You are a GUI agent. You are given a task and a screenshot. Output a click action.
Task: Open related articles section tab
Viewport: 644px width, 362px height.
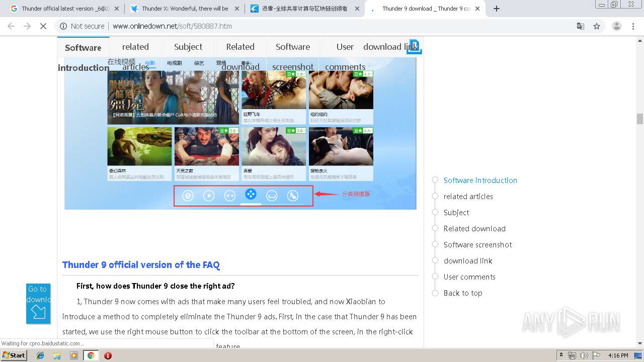click(x=135, y=56)
